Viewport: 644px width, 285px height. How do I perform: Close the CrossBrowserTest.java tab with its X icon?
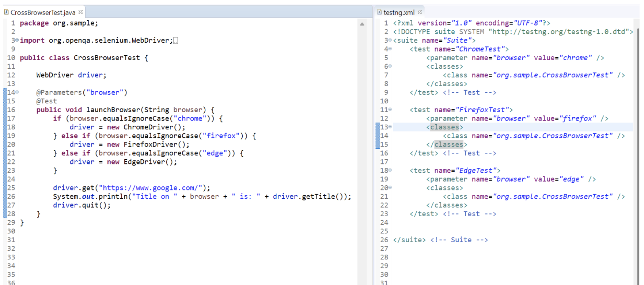click(81, 12)
